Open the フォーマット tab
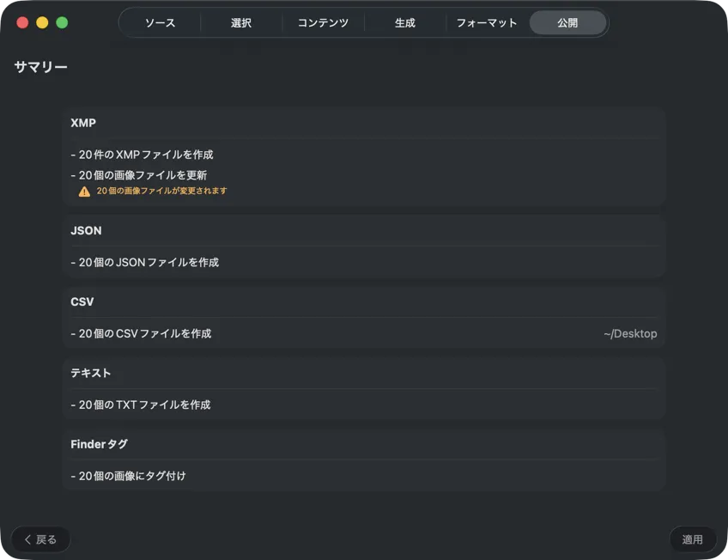The width and height of the screenshot is (728, 560). point(486,23)
